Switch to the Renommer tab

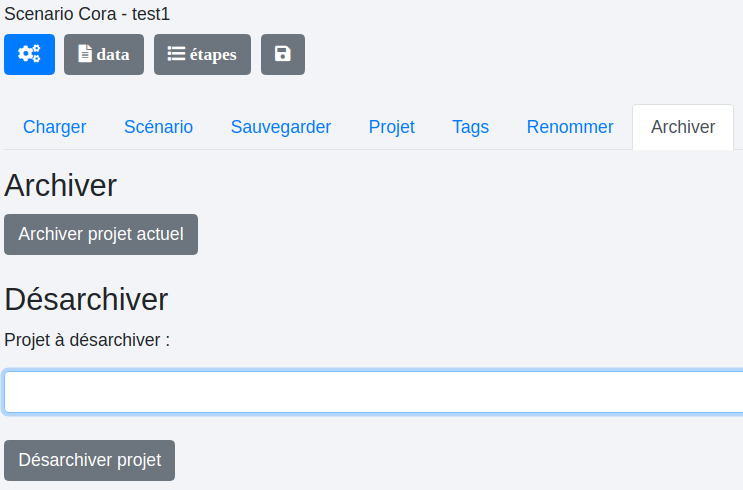[570, 127]
